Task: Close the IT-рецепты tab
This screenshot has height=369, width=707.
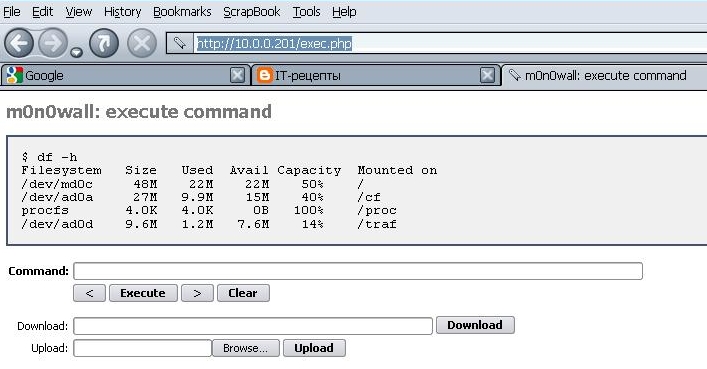Action: (487, 75)
